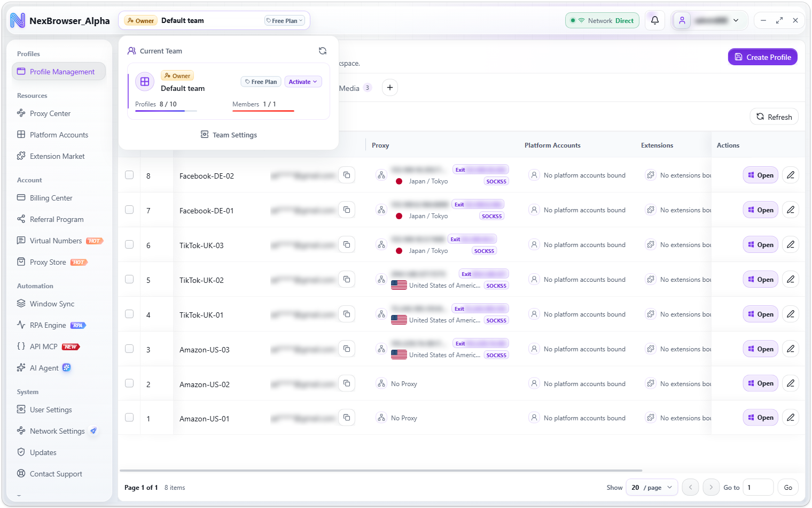812x508 pixels.
Task: Click the Go pagination button
Action: (788, 487)
